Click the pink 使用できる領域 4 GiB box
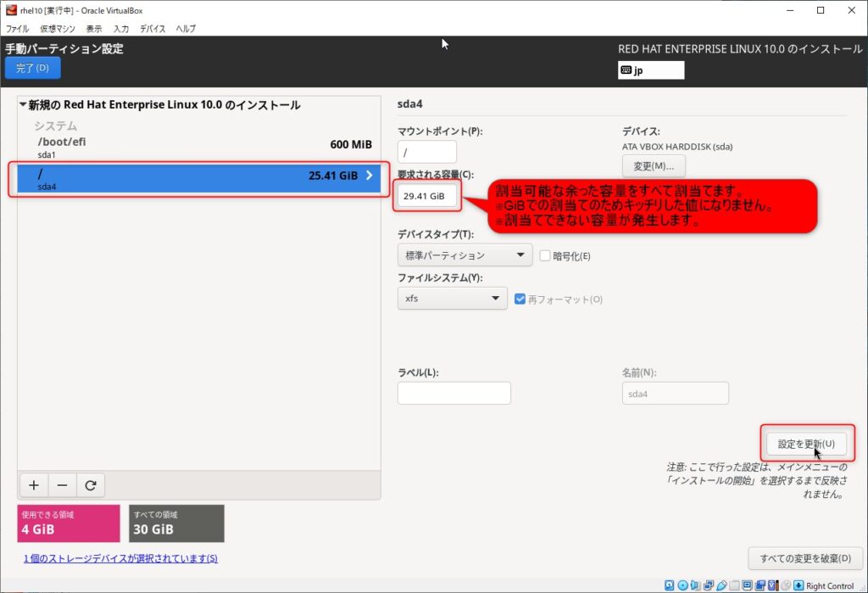The height and width of the screenshot is (593, 868). click(x=69, y=523)
